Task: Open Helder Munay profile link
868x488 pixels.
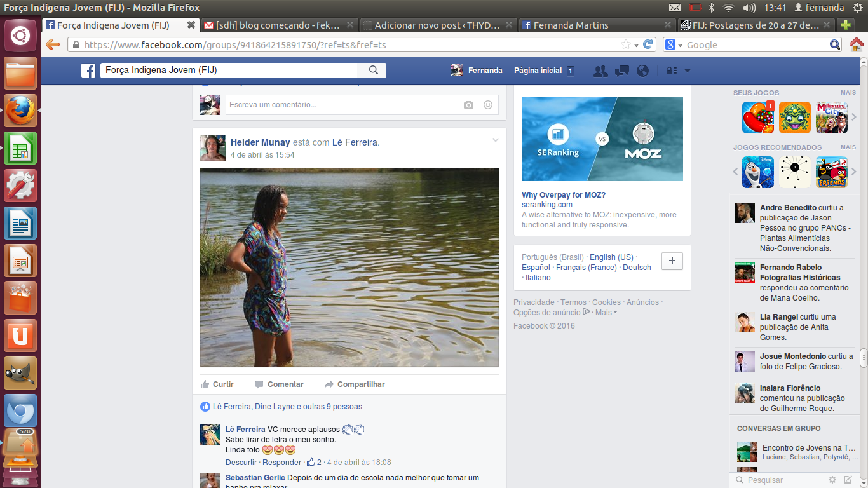Action: (260, 142)
